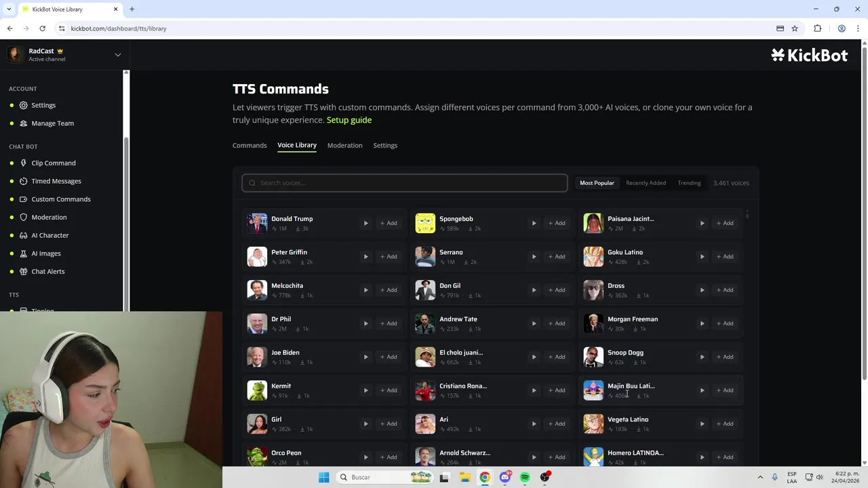
Task: Open Chrome browser menu
Action: [859, 28]
